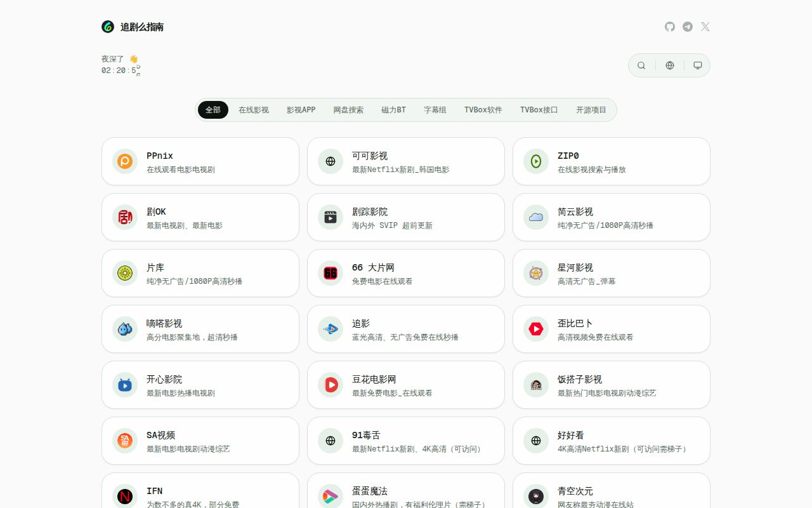
Task: Click the SA视频 orange logo icon
Action: tap(125, 441)
